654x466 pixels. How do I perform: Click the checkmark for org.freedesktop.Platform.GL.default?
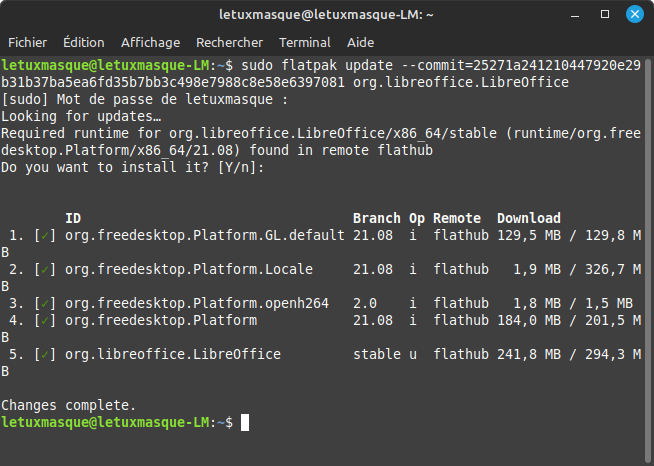pos(45,236)
